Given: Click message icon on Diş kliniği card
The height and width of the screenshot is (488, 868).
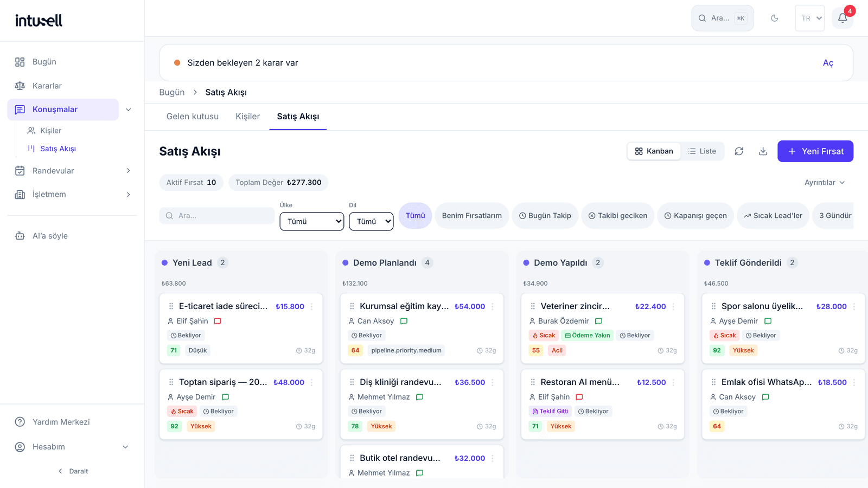Looking at the screenshot, I should [x=419, y=397].
